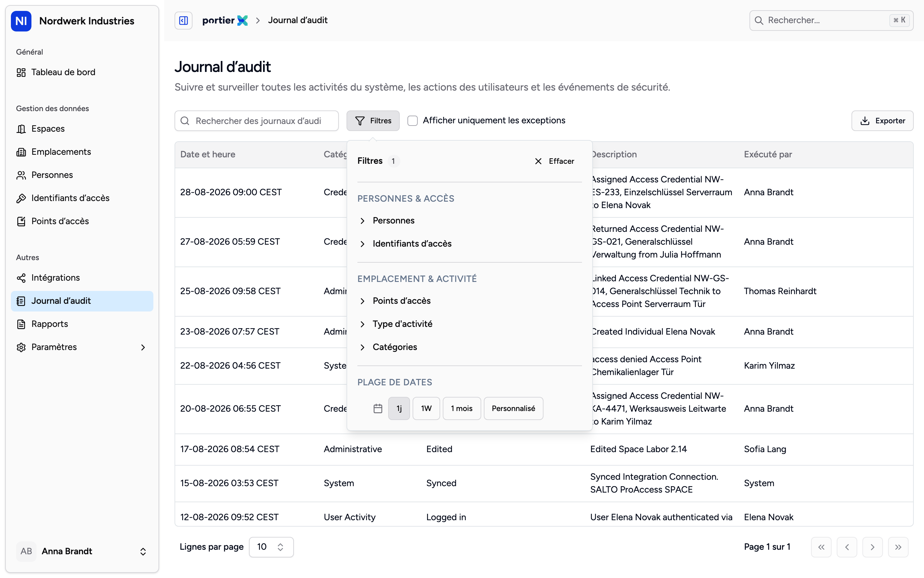This screenshot has height=578, width=924.
Task: Focus the audit log search field
Action: 257,121
